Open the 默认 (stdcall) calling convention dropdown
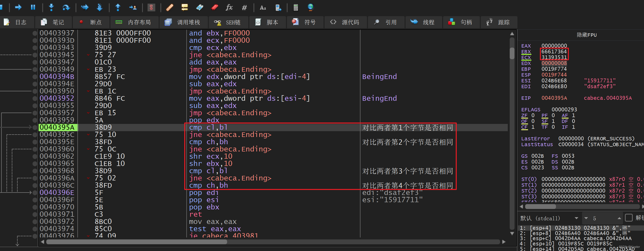 click(549, 218)
